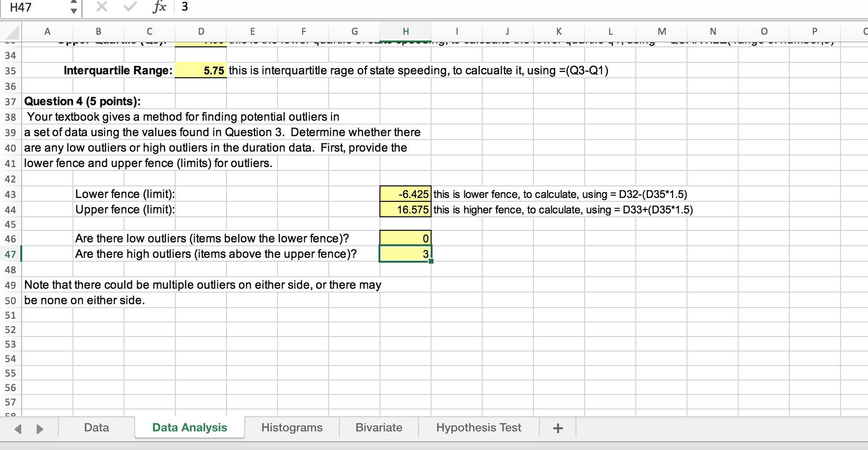Open the Histograms sheet tab

tap(292, 428)
